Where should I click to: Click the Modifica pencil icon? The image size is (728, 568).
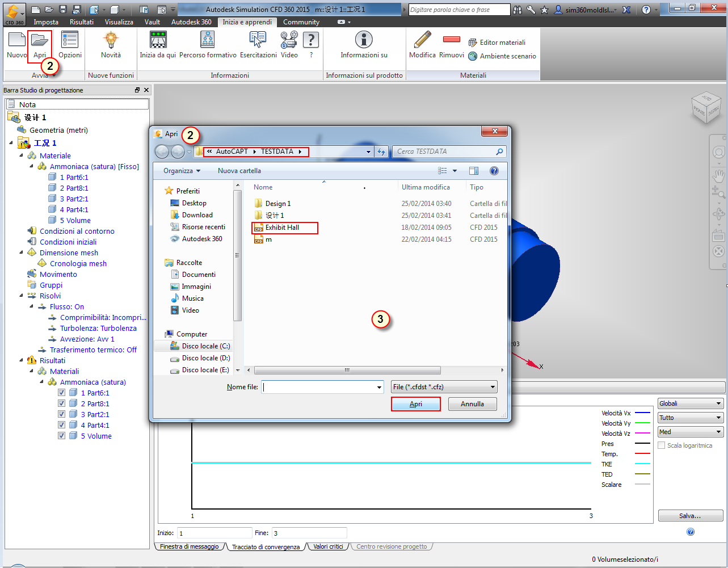click(422, 40)
